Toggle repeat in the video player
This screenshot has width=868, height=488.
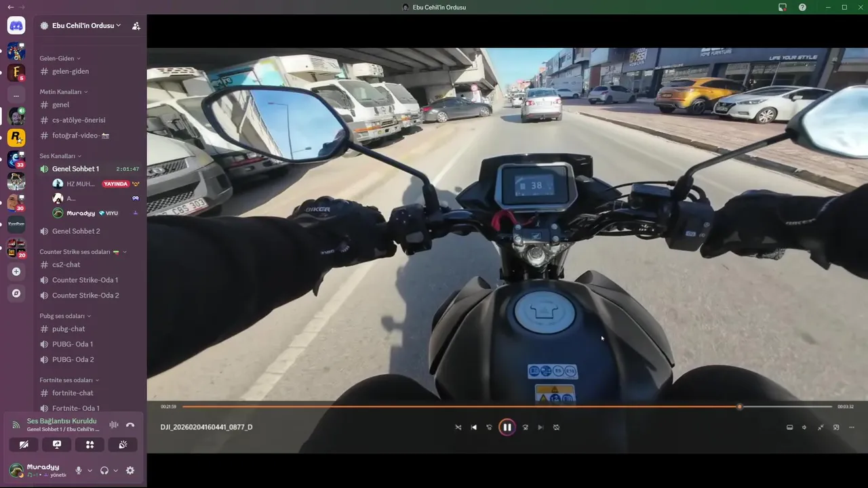click(x=556, y=427)
